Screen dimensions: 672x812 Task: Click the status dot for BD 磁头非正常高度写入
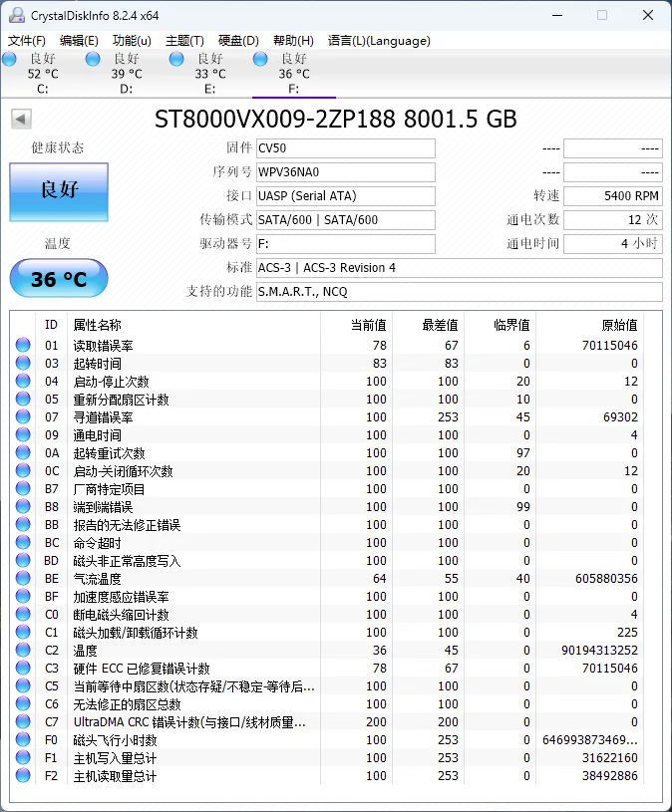[23, 560]
